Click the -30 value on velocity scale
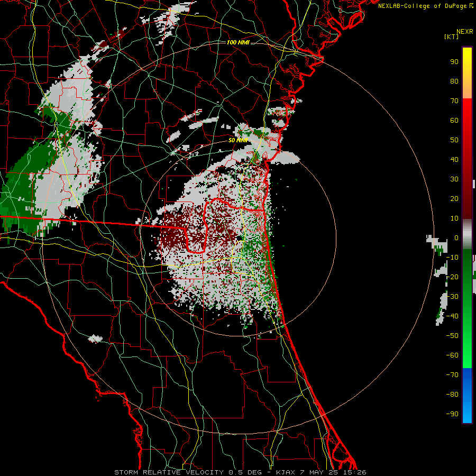The image size is (476, 476). coord(452,297)
